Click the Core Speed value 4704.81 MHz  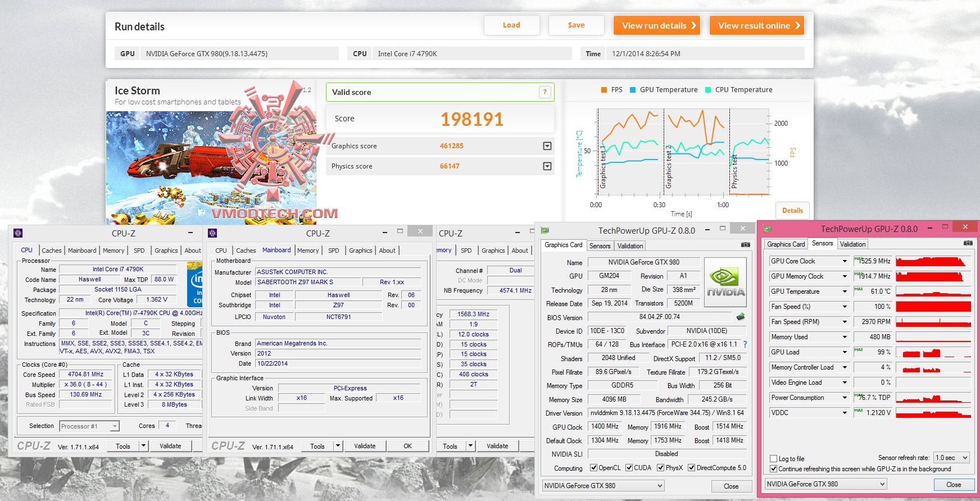click(86, 374)
